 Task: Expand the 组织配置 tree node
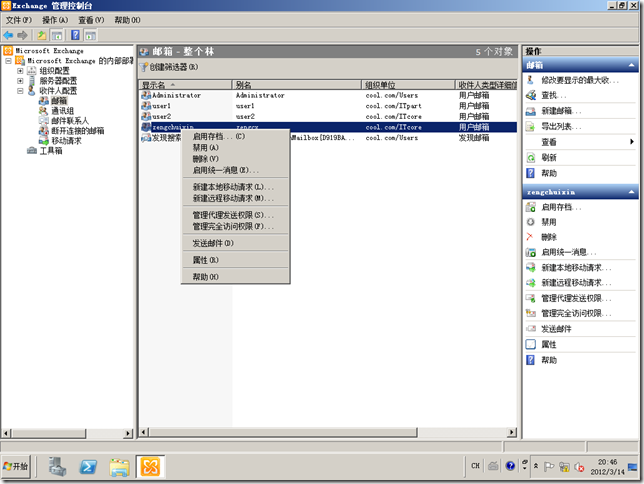pos(20,71)
